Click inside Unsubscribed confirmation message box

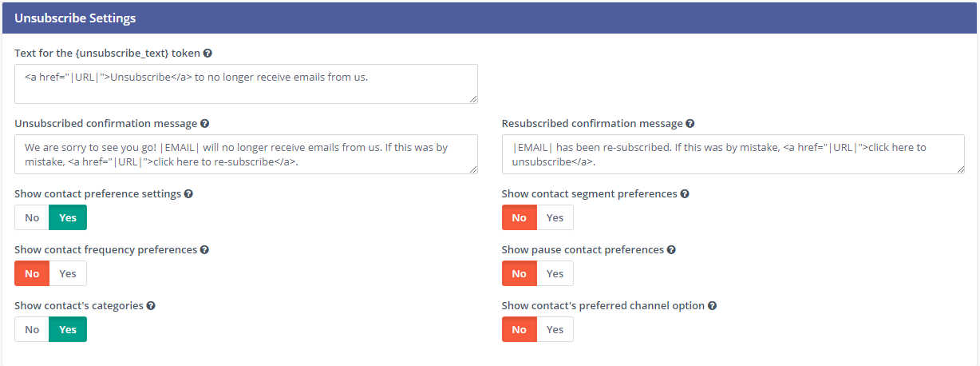point(246,154)
